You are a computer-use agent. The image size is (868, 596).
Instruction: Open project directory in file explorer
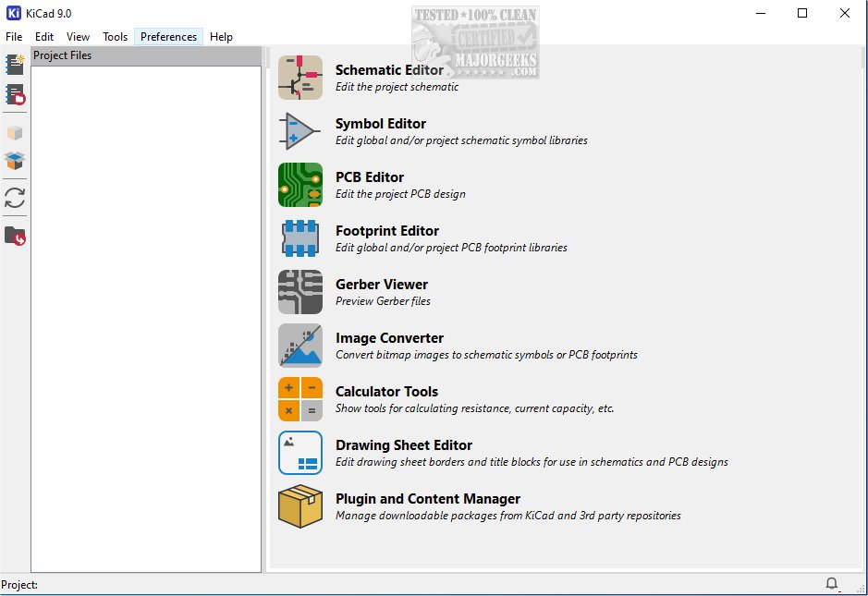pos(15,236)
